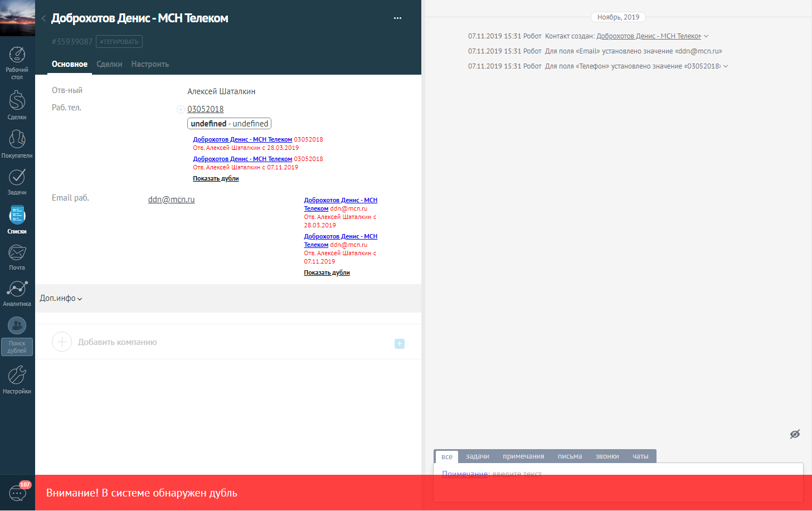
Task: Filter feed by примечания tab
Action: 523,456
